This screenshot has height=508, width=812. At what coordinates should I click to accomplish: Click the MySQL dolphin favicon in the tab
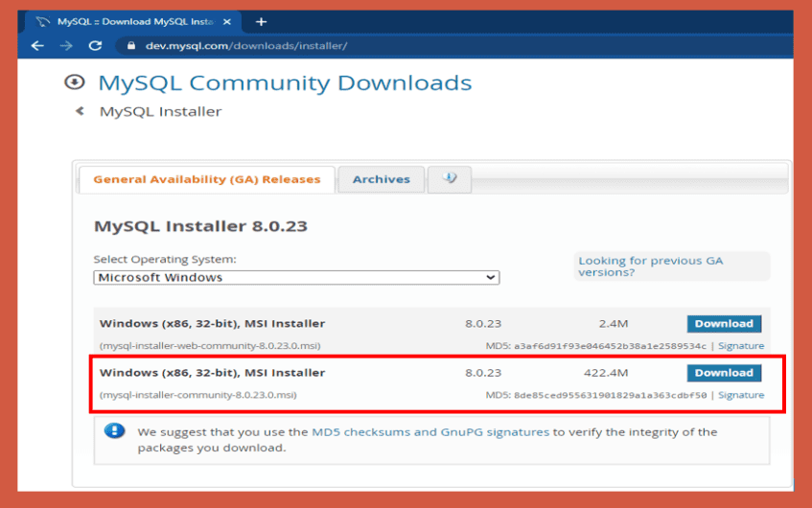tap(43, 22)
